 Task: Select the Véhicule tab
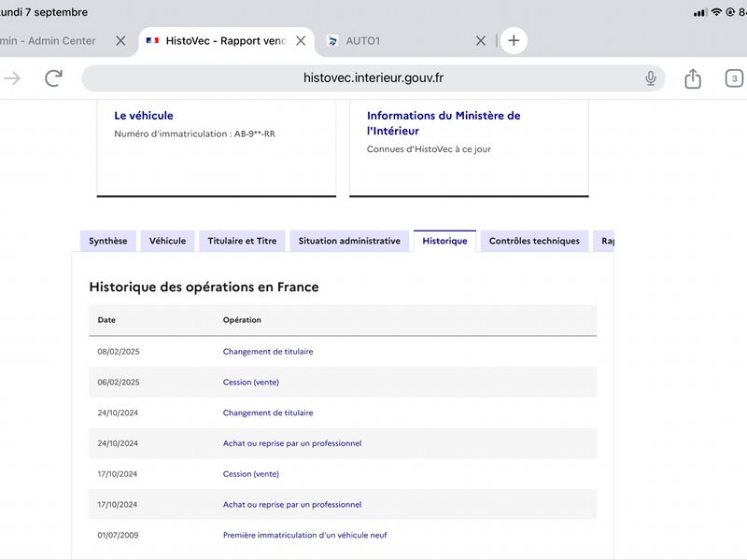coord(167,241)
